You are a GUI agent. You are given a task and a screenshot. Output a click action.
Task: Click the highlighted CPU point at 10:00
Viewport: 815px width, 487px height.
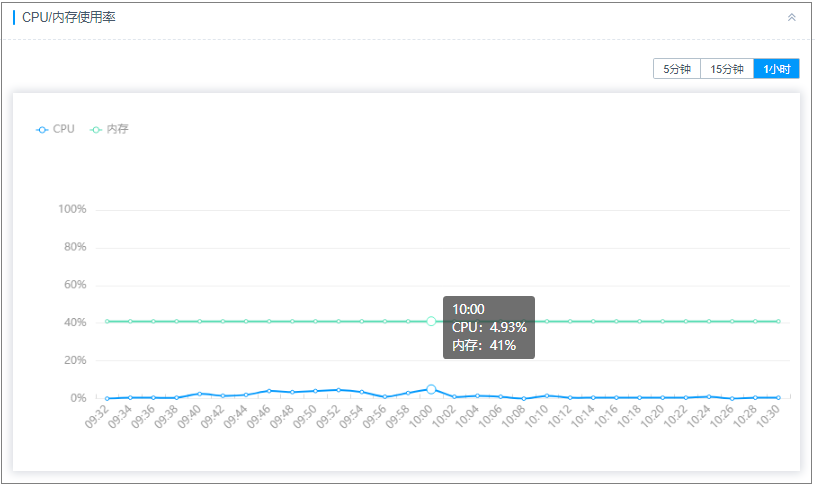tap(431, 389)
